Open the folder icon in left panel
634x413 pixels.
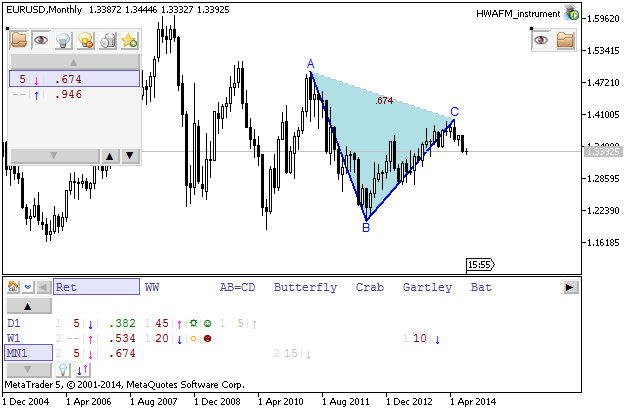coord(19,40)
